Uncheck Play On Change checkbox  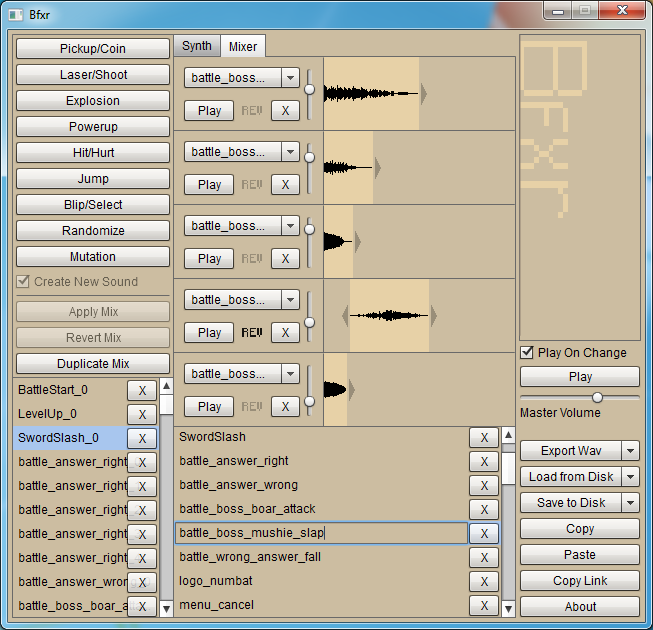coord(527,352)
